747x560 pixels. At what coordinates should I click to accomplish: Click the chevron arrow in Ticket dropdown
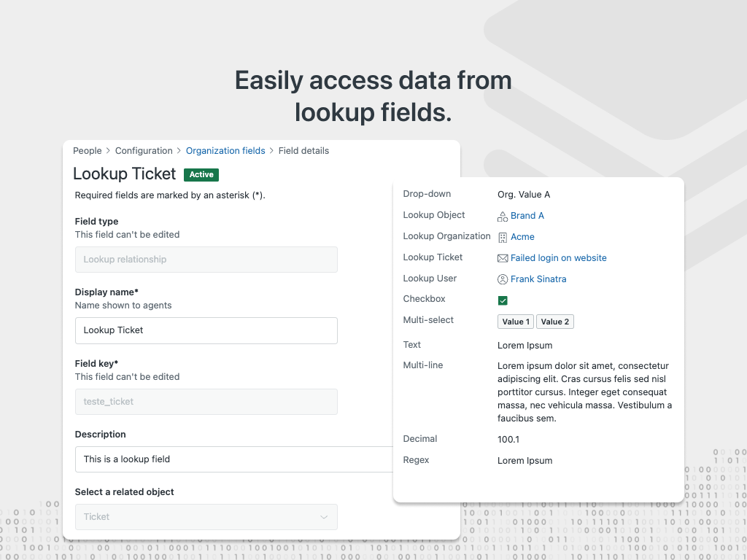tap(324, 517)
